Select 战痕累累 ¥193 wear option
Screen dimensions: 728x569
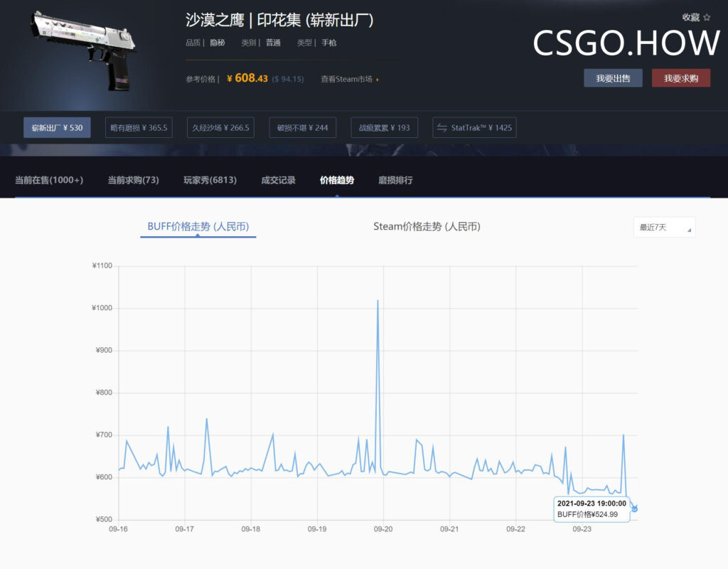(385, 128)
